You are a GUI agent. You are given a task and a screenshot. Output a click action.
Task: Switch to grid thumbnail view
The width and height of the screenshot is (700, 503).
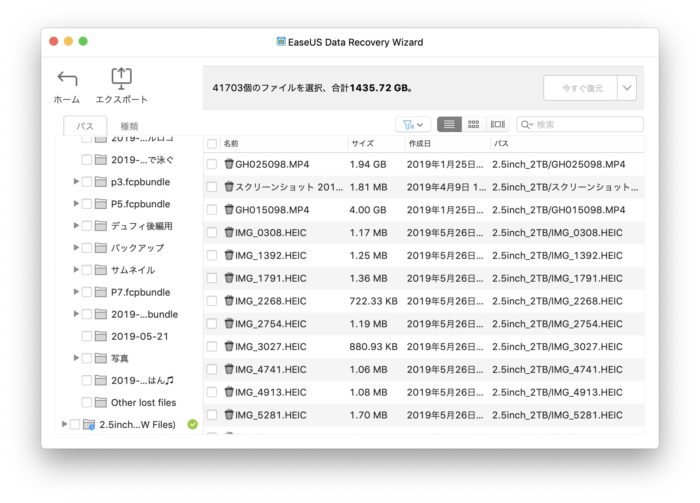click(x=473, y=125)
